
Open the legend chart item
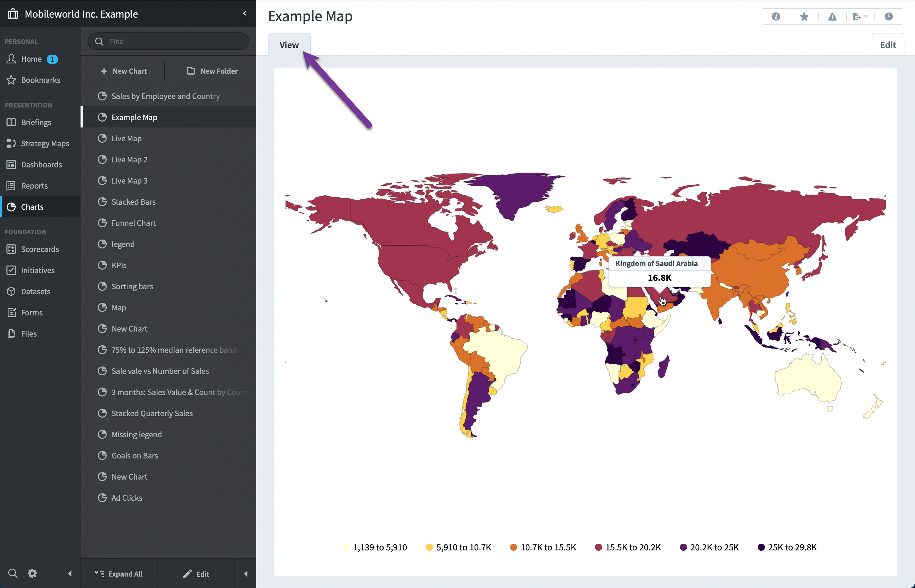pos(168,244)
